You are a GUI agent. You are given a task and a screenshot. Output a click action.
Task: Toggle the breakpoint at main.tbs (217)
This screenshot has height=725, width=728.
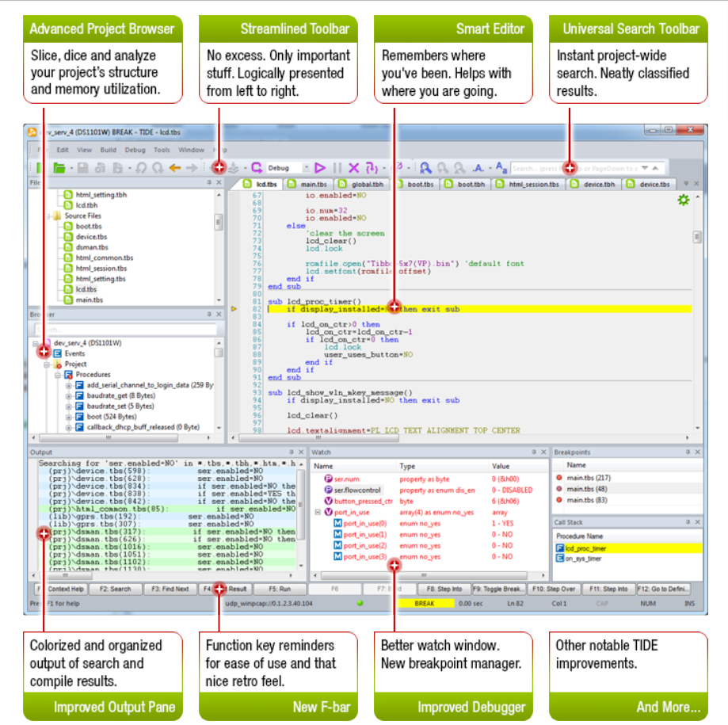click(559, 478)
